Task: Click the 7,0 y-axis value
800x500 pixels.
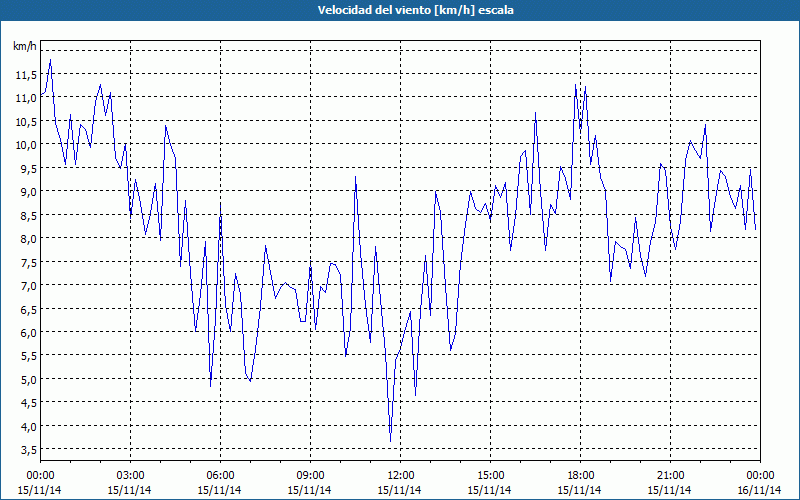Action: pos(29,286)
